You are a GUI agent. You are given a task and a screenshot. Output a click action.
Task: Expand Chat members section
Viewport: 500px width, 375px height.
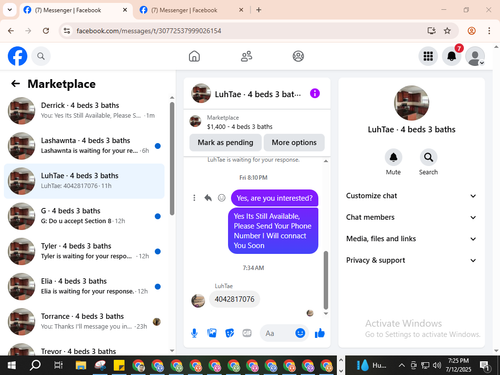[411, 217]
